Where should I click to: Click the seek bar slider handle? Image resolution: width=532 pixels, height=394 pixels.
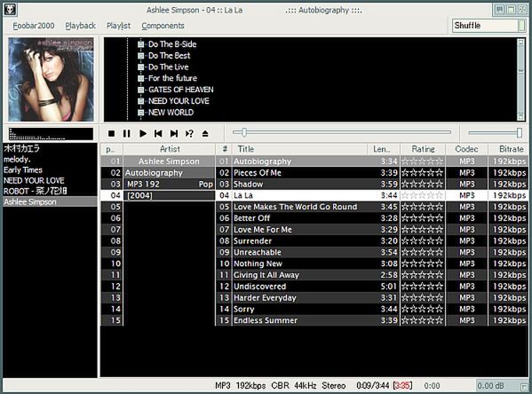(x=244, y=132)
